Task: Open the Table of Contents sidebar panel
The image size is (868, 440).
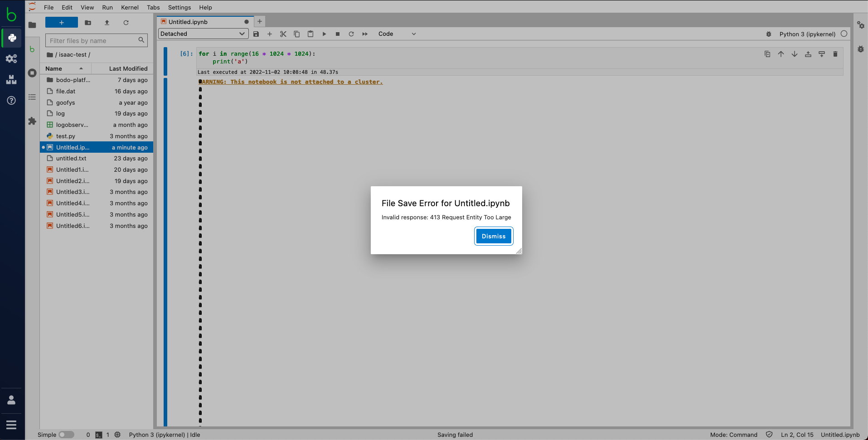Action: 32,97
